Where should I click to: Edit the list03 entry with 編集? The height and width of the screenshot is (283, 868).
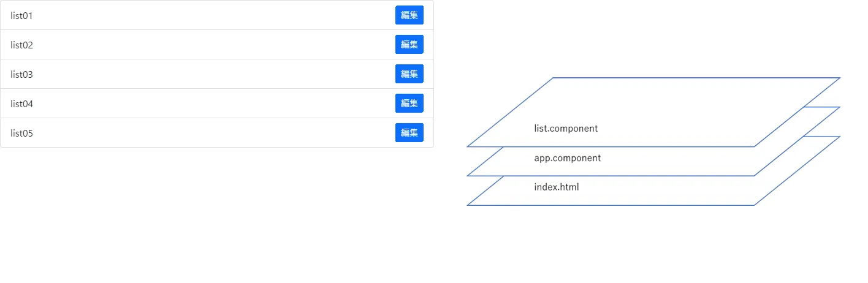[409, 74]
